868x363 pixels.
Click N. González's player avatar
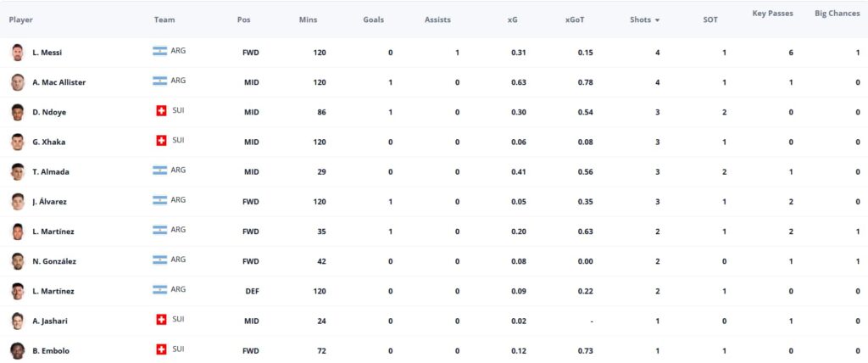click(18, 261)
